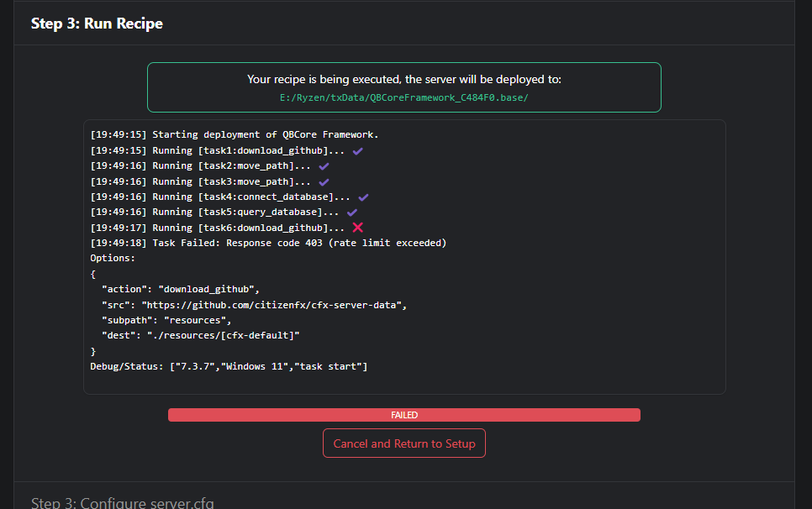Click the 'Step 3: Run Recipe' heading
This screenshot has height=509, width=812.
pyautogui.click(x=97, y=24)
